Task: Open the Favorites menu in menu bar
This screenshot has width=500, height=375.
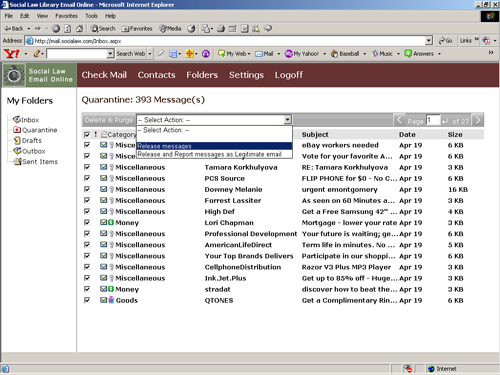Action: [x=66, y=16]
